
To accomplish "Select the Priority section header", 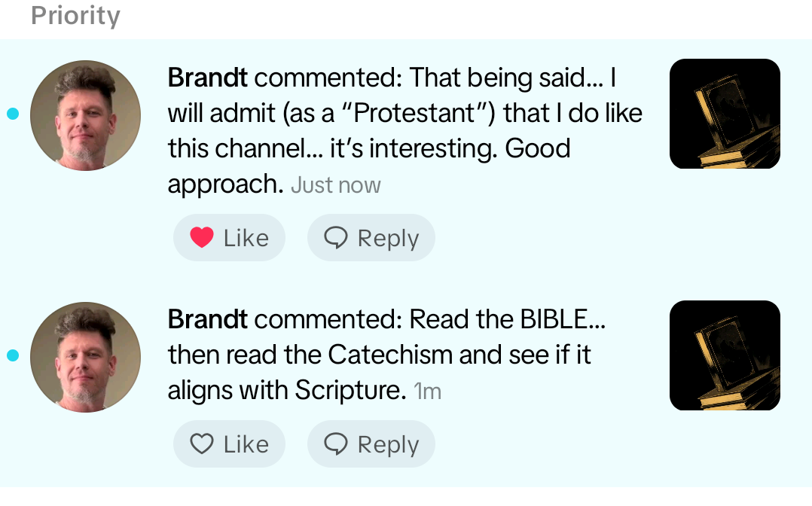I will pos(75,16).
